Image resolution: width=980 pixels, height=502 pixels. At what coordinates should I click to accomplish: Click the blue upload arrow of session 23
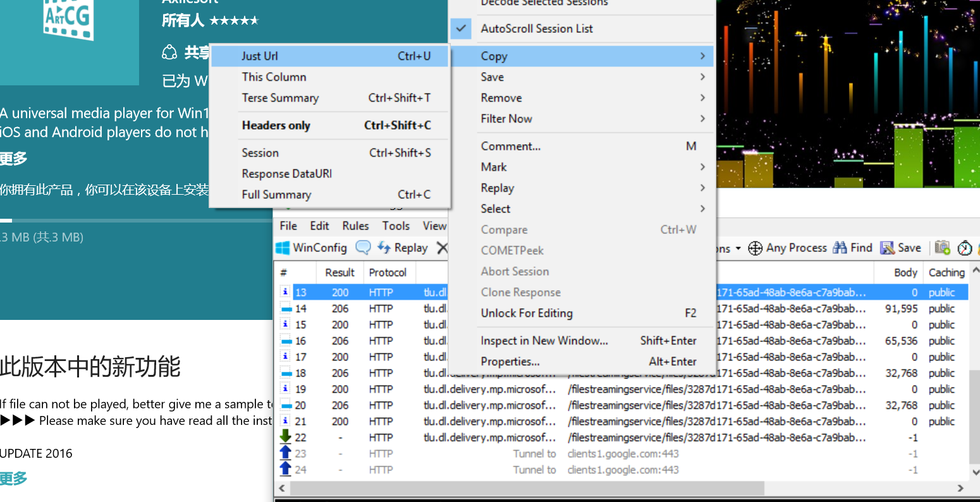point(285,453)
